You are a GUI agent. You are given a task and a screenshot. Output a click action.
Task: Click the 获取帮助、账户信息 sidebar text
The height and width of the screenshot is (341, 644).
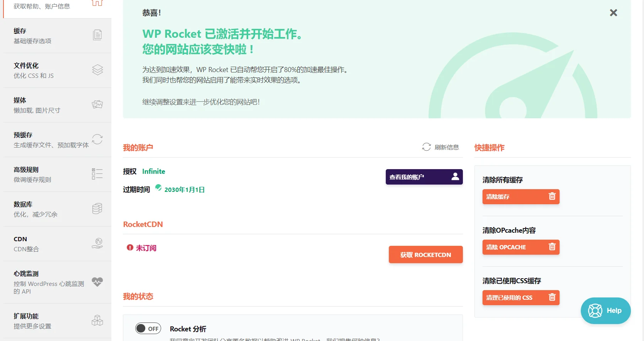pyautogui.click(x=42, y=6)
